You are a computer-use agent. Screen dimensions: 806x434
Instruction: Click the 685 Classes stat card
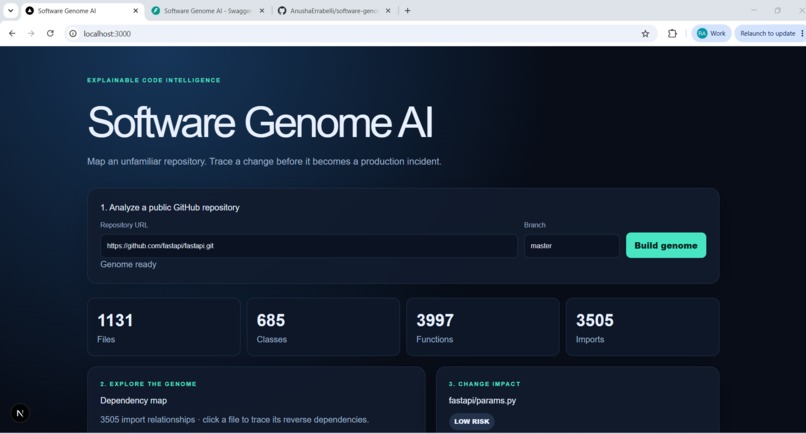[x=323, y=327]
